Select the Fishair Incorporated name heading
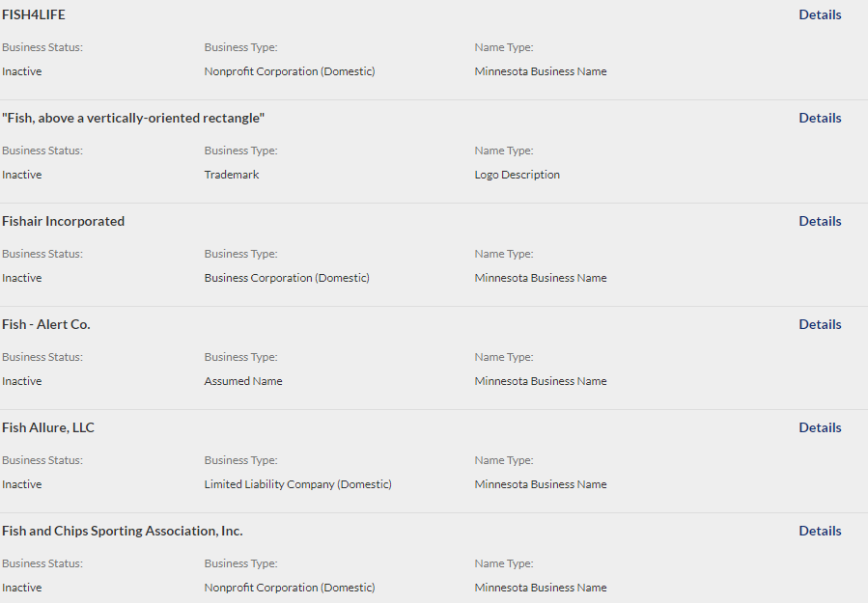Image resolution: width=868 pixels, height=603 pixels. tap(63, 221)
